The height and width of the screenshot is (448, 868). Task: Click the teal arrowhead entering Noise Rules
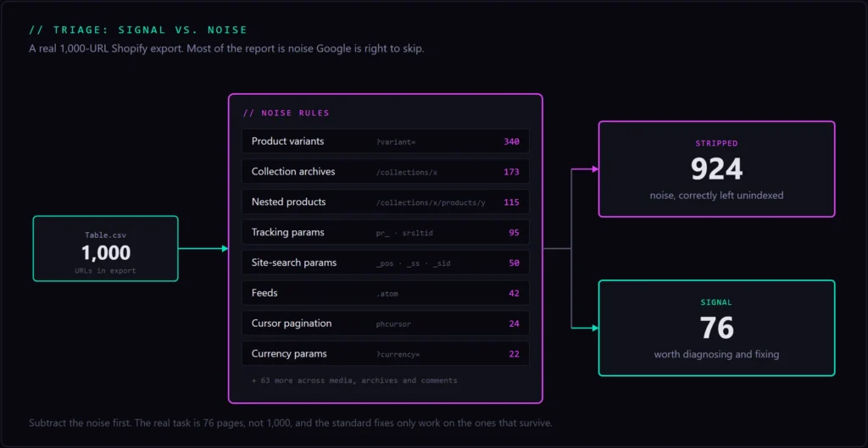225,249
